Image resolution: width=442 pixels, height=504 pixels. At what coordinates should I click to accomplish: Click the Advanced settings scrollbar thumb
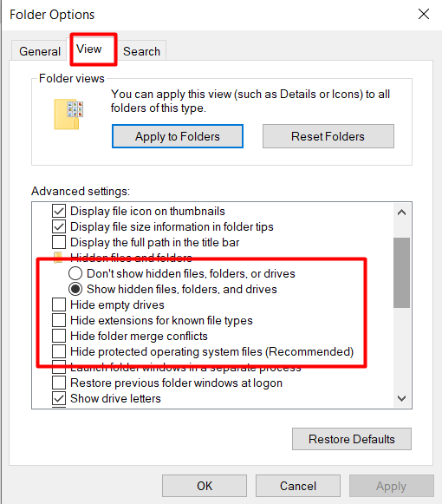[x=401, y=273]
